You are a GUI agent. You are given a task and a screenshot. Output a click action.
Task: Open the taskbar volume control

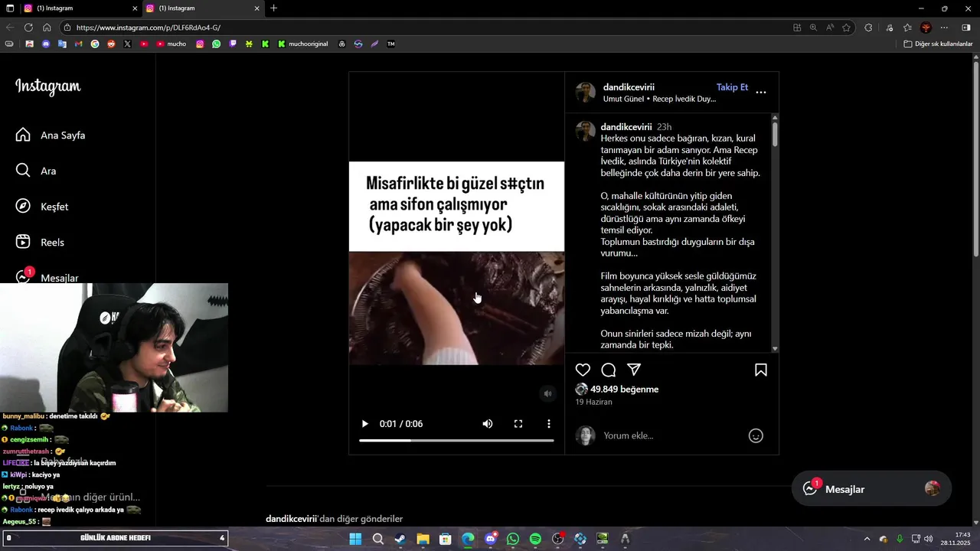tap(929, 539)
